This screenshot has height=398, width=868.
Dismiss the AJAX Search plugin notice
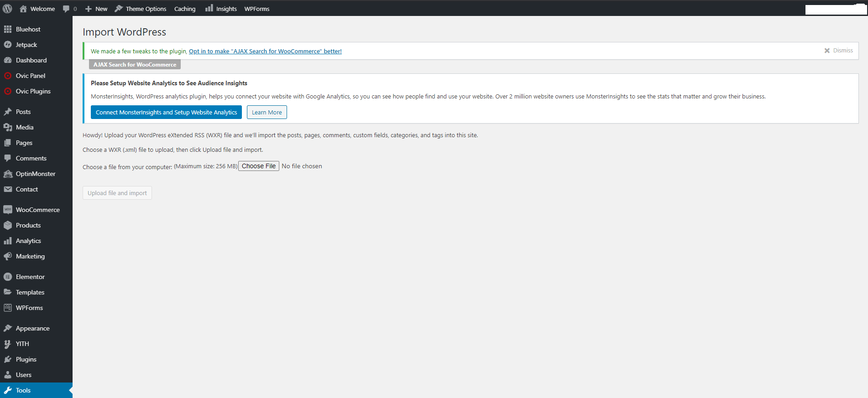tap(838, 51)
